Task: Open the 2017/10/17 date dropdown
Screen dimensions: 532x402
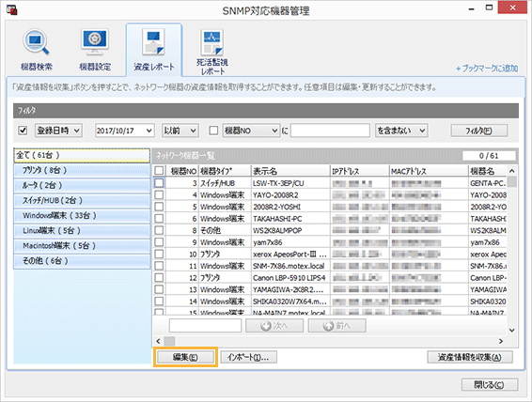Action: 125,131
